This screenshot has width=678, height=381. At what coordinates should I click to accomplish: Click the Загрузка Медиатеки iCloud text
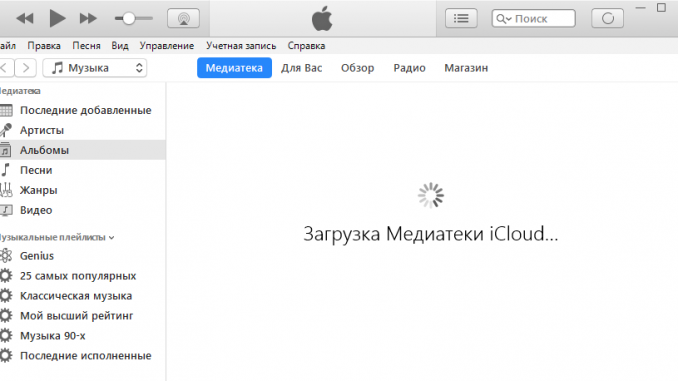[431, 234]
